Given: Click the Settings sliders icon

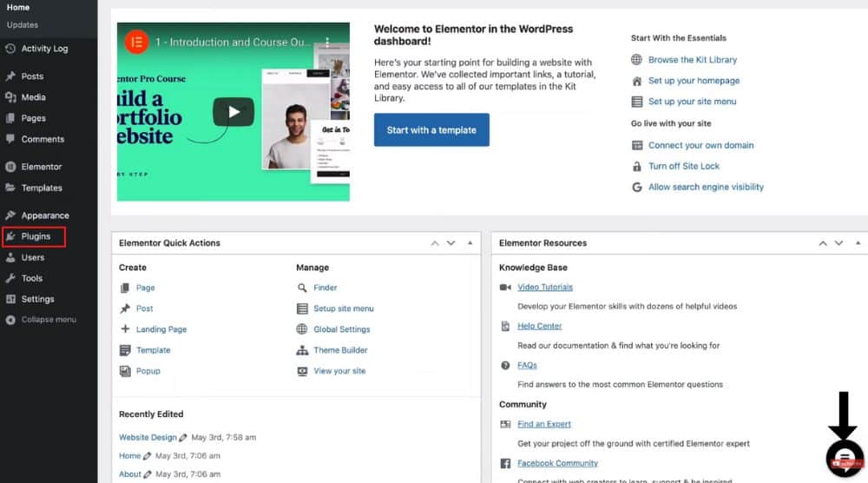Looking at the screenshot, I should point(10,299).
